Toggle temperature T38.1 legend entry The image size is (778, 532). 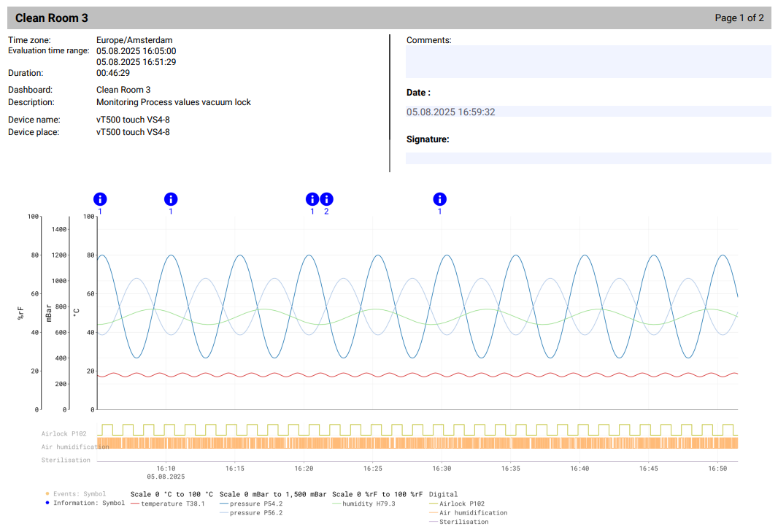(x=172, y=504)
